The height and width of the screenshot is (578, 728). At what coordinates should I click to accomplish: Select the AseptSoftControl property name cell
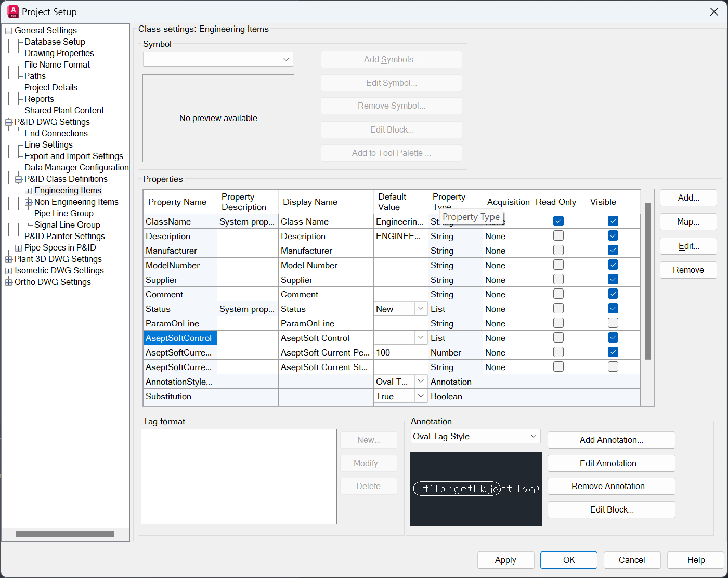pos(180,338)
